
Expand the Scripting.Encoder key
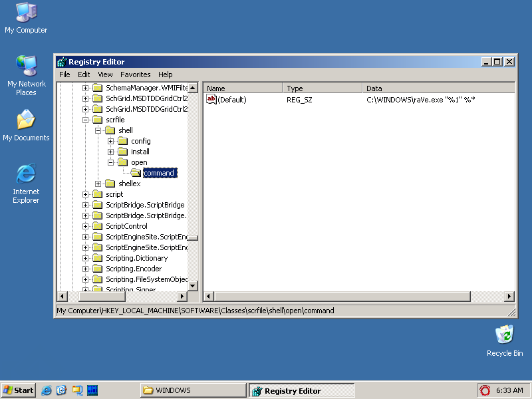(86, 269)
